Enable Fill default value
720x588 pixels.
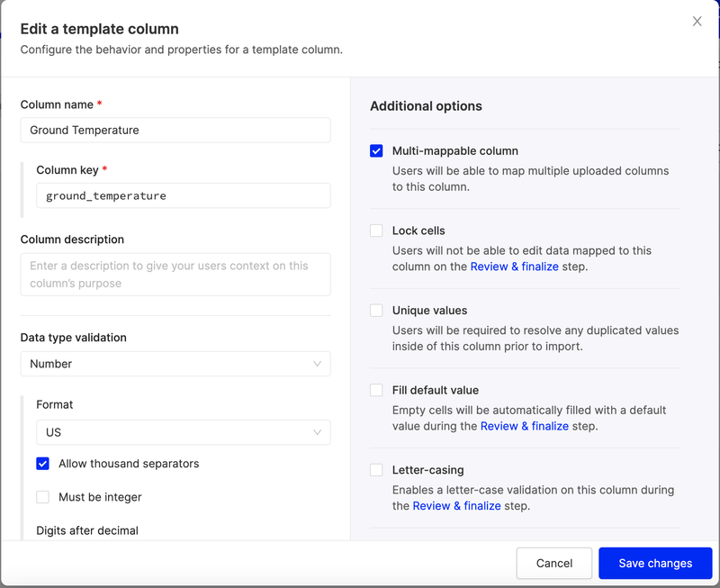(x=376, y=391)
